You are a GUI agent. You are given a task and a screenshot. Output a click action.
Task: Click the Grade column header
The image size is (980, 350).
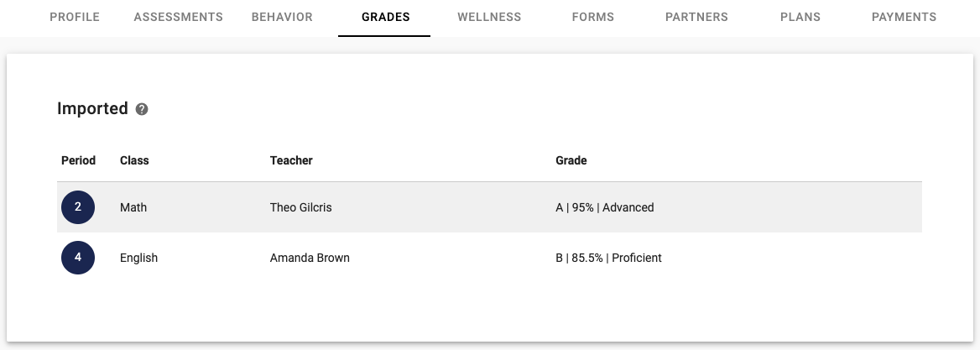pyautogui.click(x=571, y=160)
